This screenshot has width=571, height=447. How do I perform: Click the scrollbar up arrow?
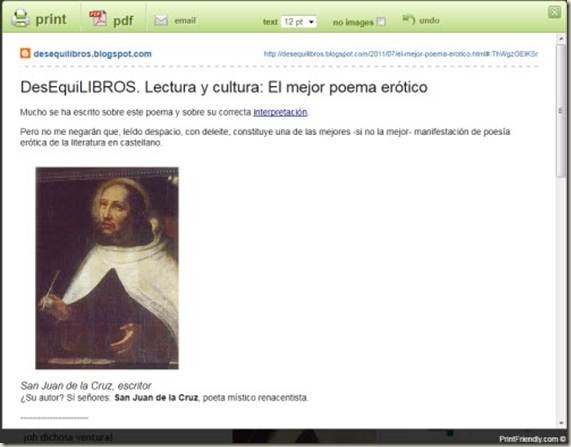pyautogui.click(x=561, y=38)
